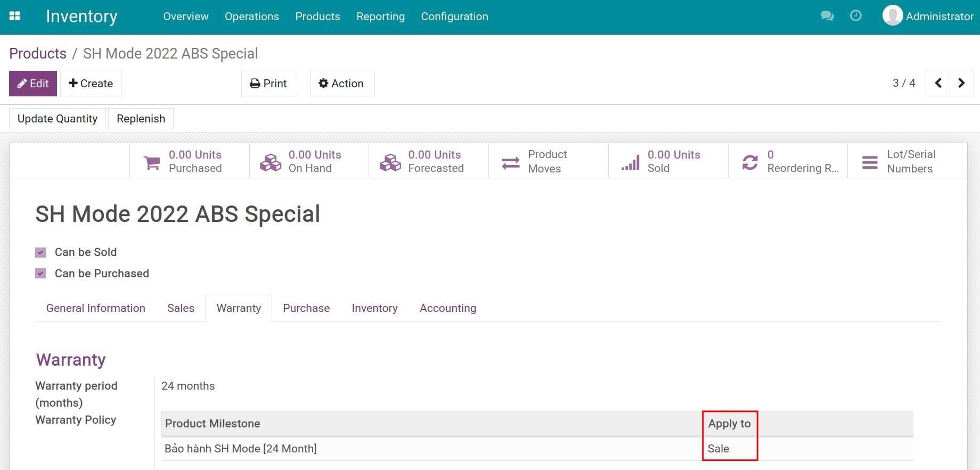Click the Administrator user avatar
Screen dimensions: 980x470
coord(892,15)
